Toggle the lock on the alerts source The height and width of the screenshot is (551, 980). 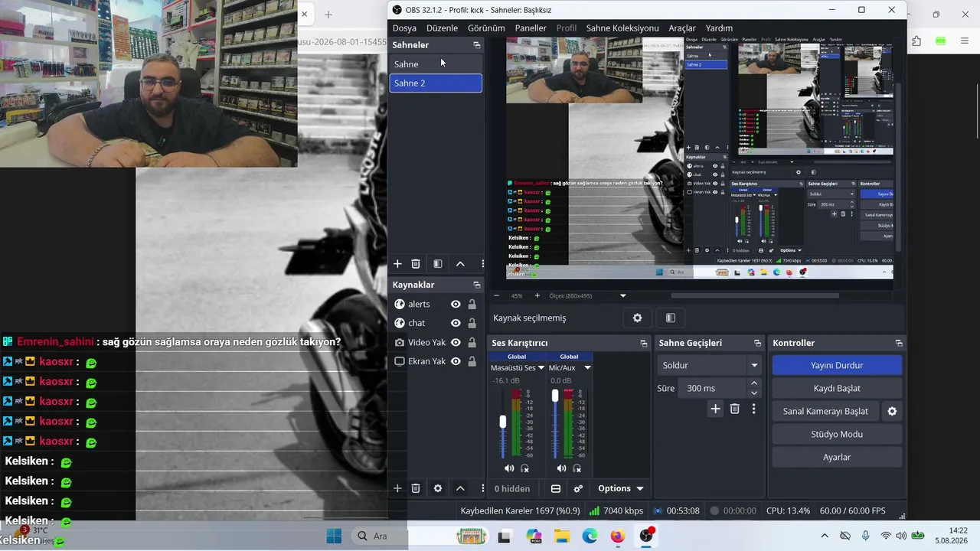[x=472, y=304]
